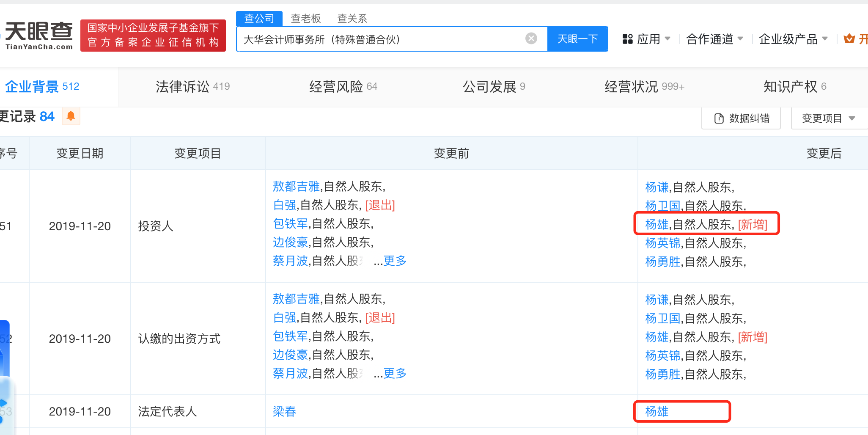Click the orange alert bell icon
868x435 pixels.
[x=71, y=116]
